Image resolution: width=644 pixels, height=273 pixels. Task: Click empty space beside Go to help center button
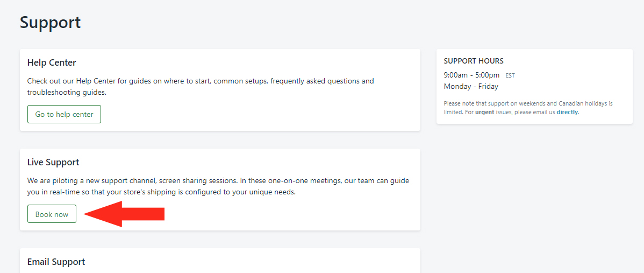(x=255, y=114)
